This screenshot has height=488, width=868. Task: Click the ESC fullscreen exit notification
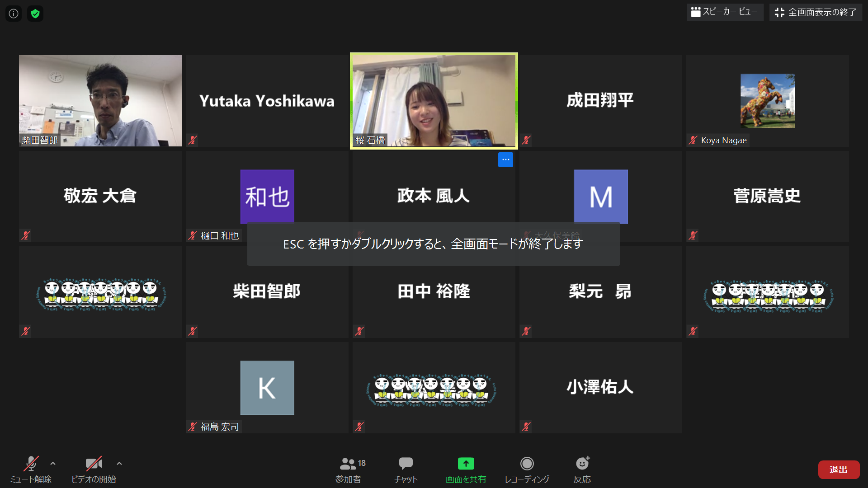coord(434,244)
